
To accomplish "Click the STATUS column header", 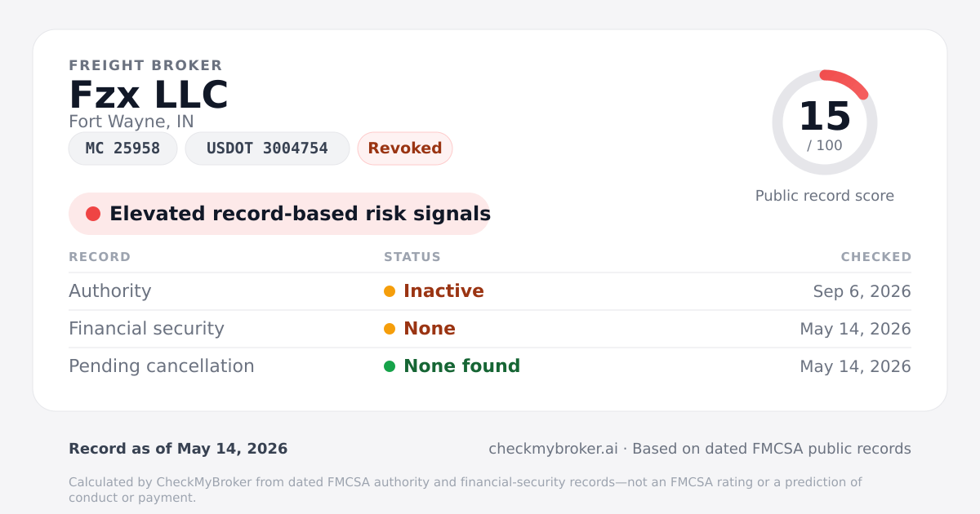I will click(412, 257).
